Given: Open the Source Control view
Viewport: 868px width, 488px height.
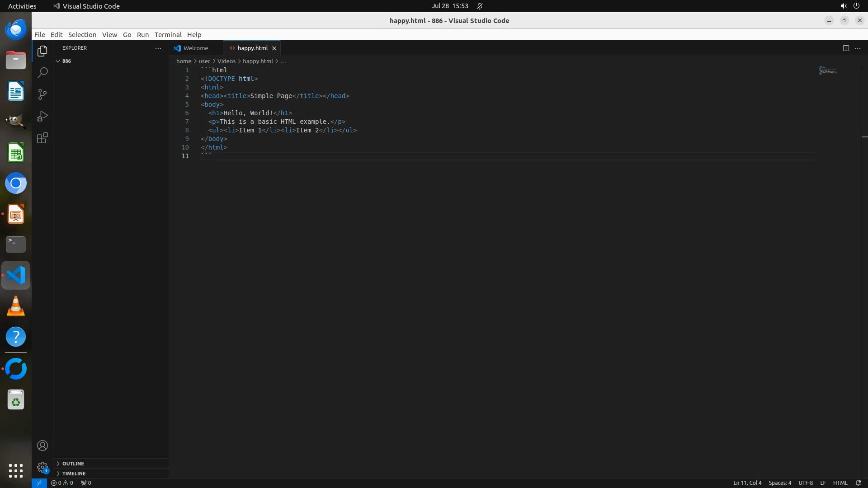Looking at the screenshot, I should pyautogui.click(x=42, y=94).
